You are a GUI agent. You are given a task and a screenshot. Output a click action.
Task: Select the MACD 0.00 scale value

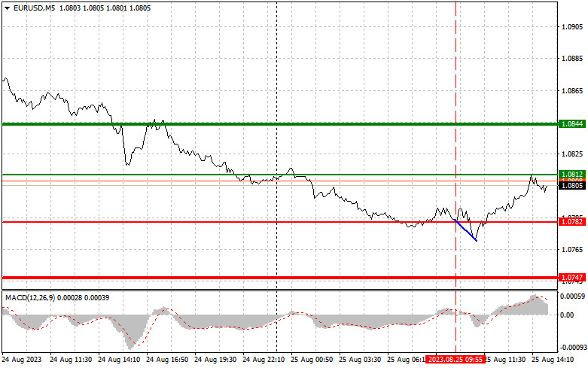[567, 315]
